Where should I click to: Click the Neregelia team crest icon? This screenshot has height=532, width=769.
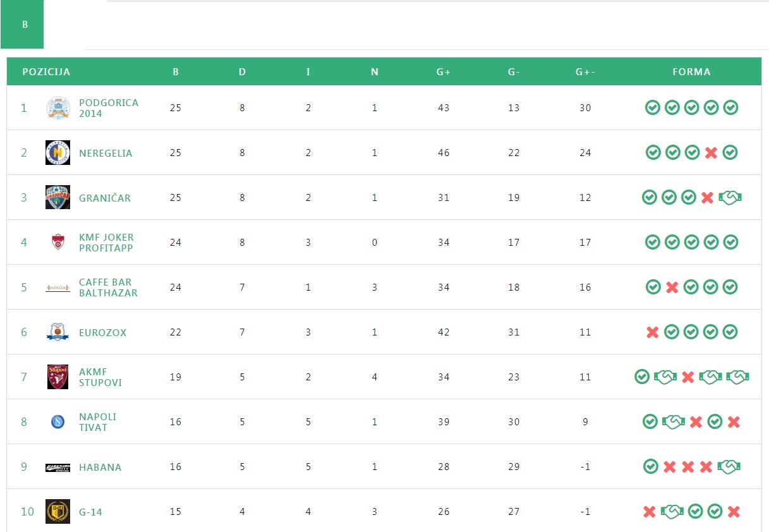pyautogui.click(x=58, y=153)
